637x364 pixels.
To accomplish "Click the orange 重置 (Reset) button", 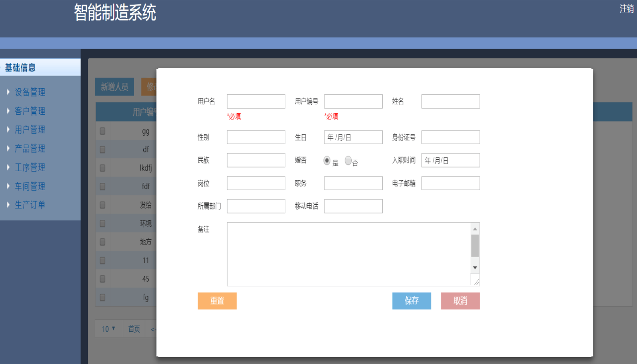I will tap(217, 301).
